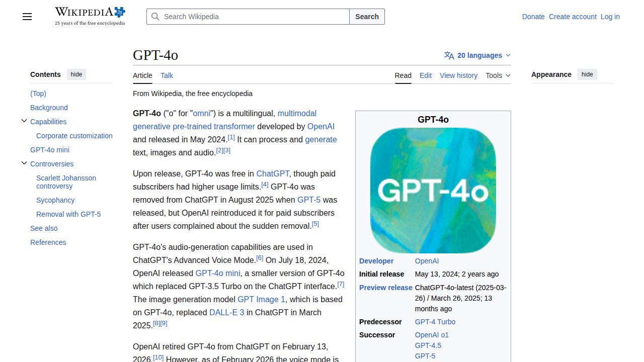Go to See also section
Image resolution: width=644 pixels, height=362 pixels.
[44, 228]
